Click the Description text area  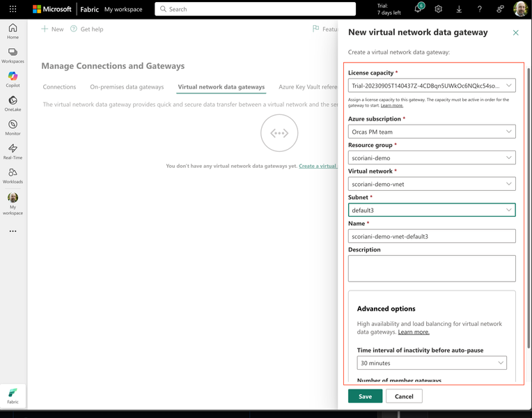coord(432,268)
